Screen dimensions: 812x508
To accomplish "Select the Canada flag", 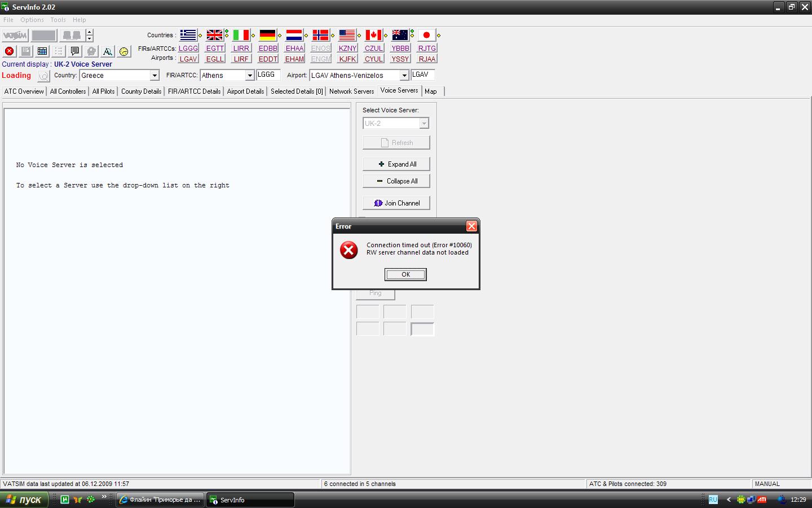I will pos(373,35).
